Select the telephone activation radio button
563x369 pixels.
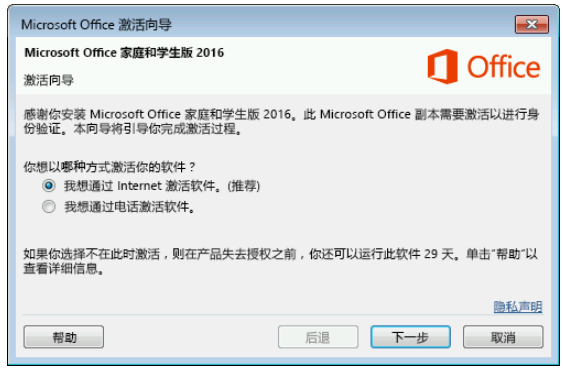(x=49, y=206)
